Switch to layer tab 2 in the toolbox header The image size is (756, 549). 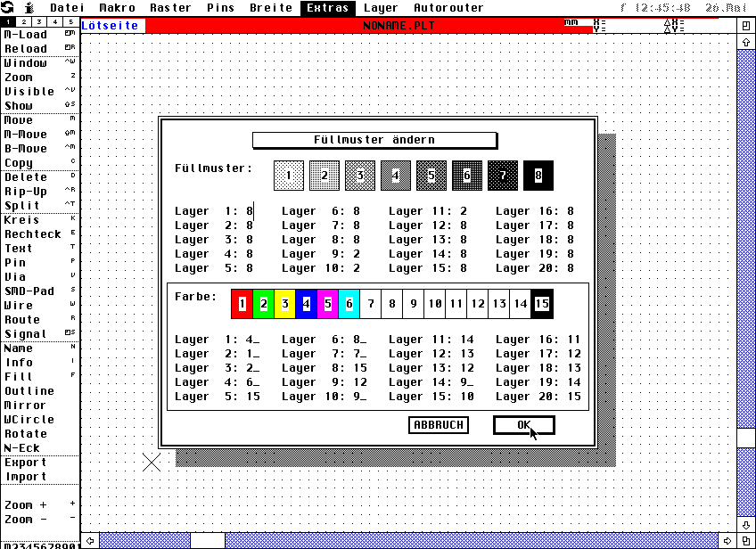pyautogui.click(x=24, y=21)
